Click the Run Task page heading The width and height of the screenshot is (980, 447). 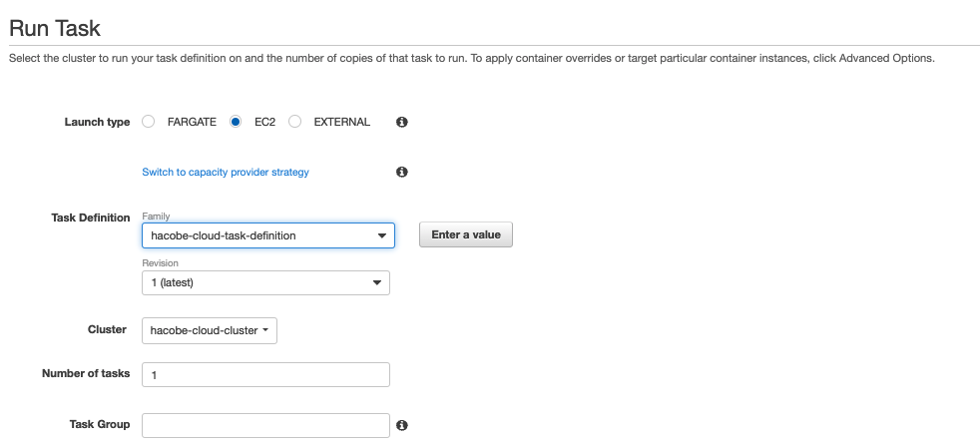55,28
